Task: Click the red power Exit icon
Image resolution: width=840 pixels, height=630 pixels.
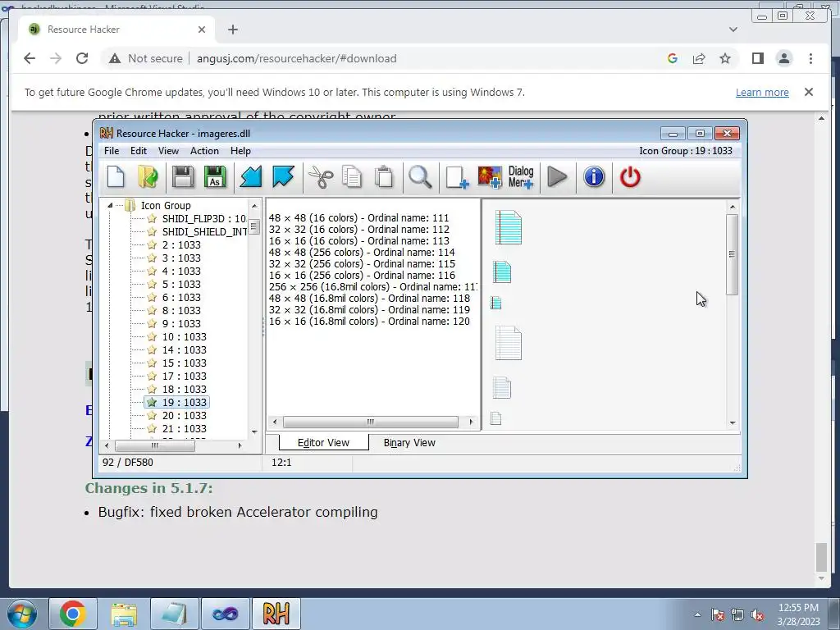Action: click(x=630, y=177)
